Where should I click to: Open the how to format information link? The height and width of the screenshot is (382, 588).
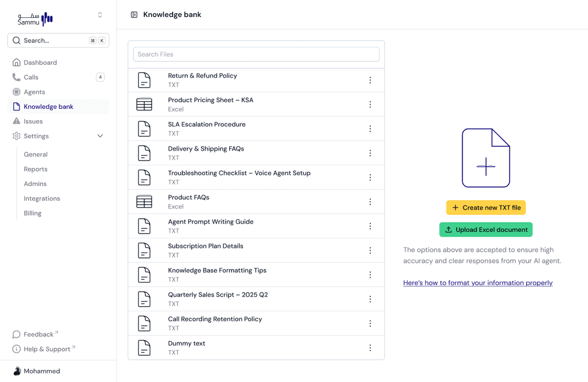pos(477,283)
